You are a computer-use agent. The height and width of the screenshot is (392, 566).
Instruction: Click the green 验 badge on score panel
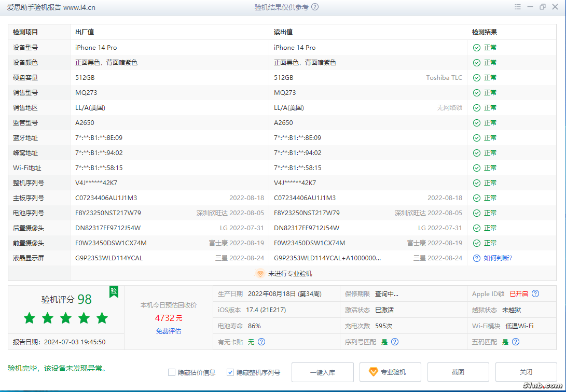[114, 291]
